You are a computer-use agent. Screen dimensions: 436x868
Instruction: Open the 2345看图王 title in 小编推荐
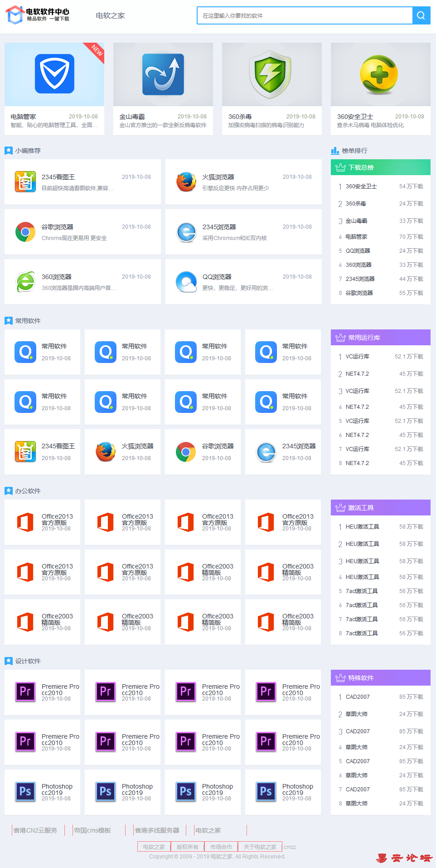point(58,177)
